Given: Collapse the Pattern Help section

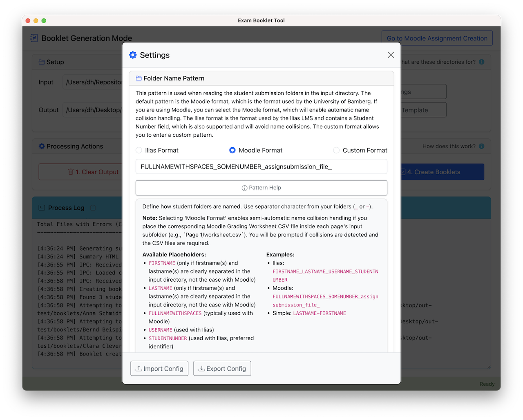Looking at the screenshot, I should click(261, 188).
